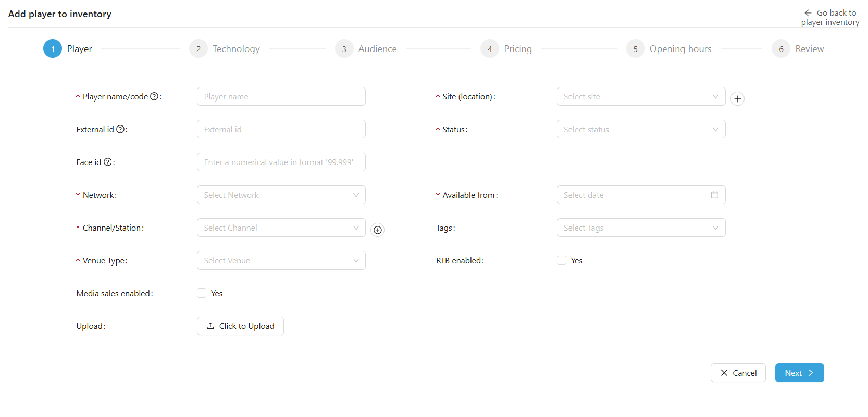Image resolution: width=868 pixels, height=417 pixels.
Task: Click the circled plus beside Channel dropdown
Action: [x=378, y=230]
